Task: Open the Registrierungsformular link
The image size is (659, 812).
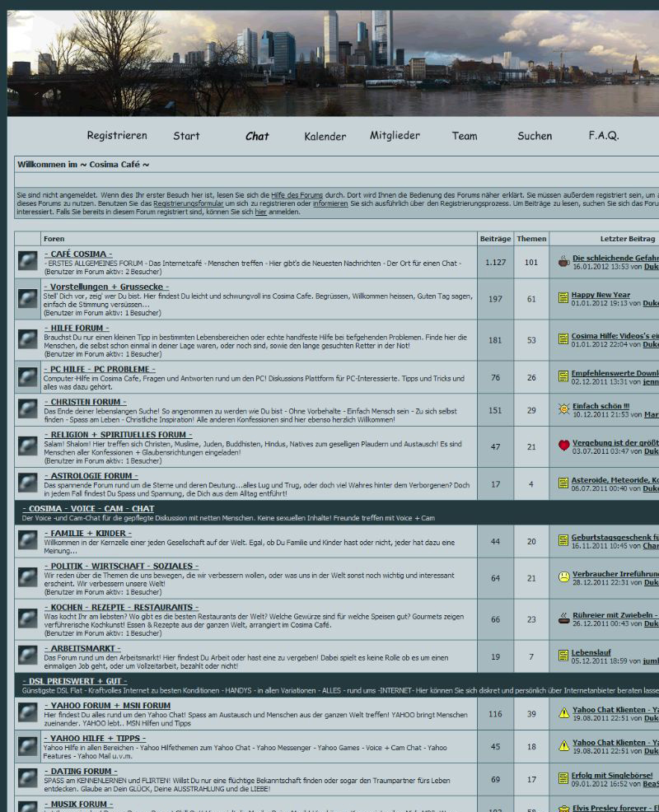Action: coord(189,203)
